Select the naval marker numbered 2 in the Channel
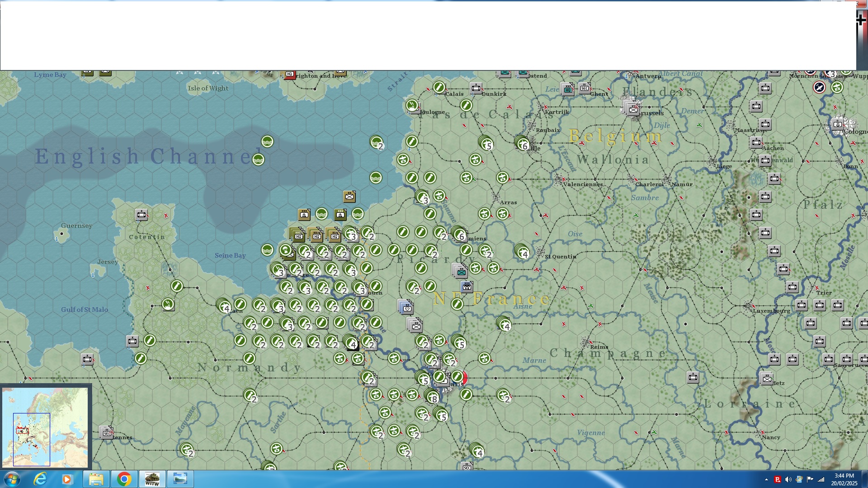This screenshot has width=868, height=488. tap(377, 143)
